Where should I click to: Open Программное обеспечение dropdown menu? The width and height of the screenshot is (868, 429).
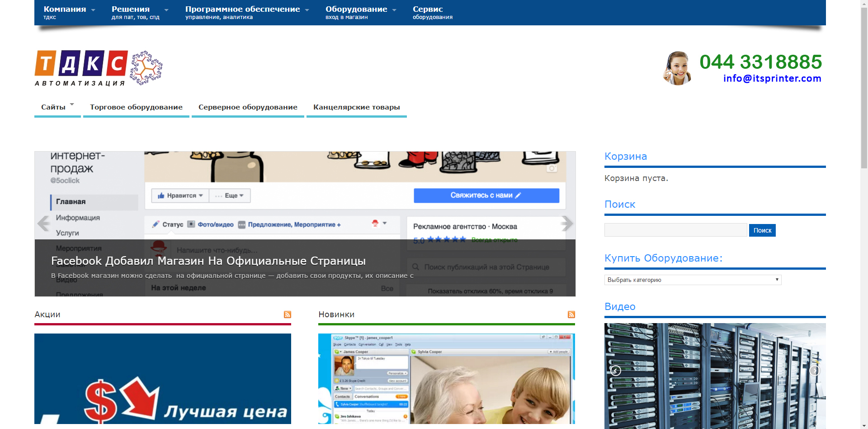(247, 13)
